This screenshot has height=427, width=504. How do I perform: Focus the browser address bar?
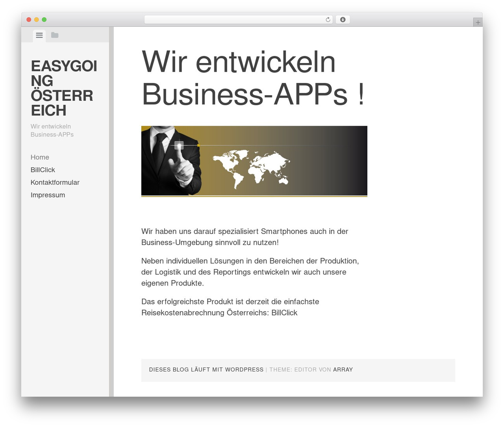[x=238, y=20]
